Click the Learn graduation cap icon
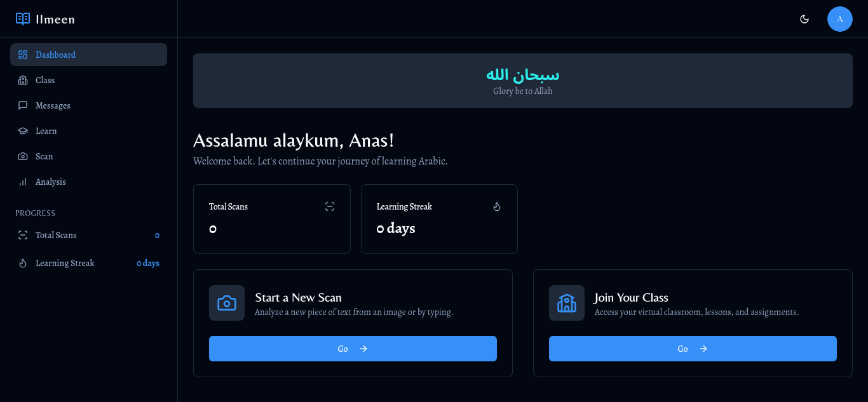 pos(23,131)
